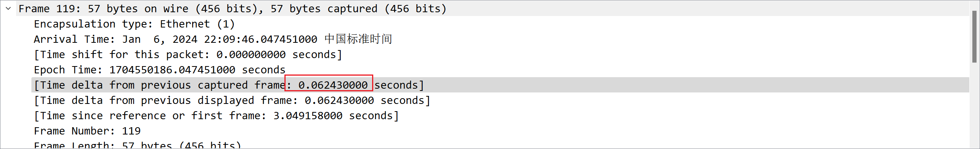Select the delta from previous displayed frame row

coord(500,100)
